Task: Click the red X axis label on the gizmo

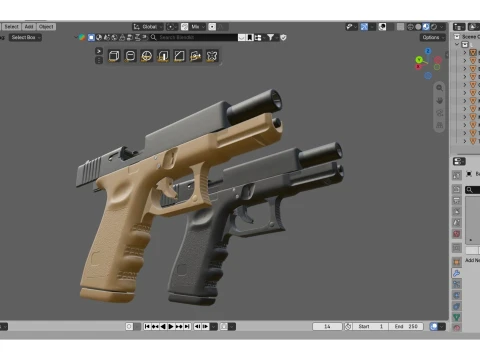Action: (x=418, y=67)
